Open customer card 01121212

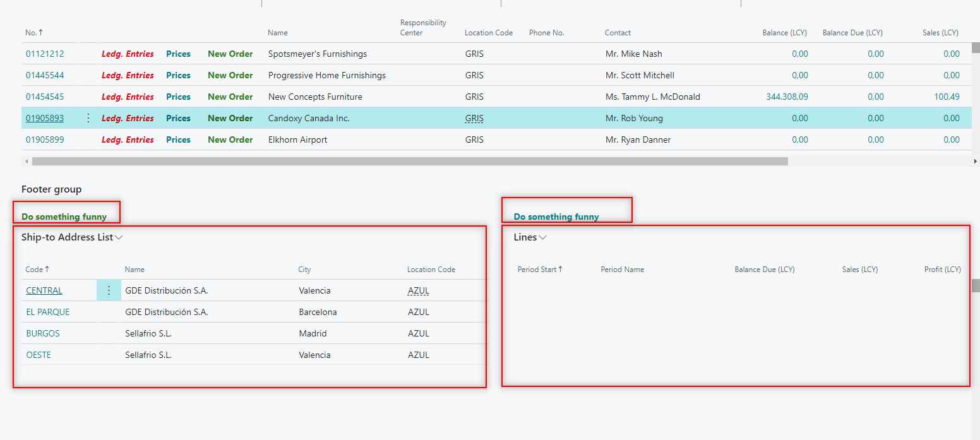[x=44, y=54]
